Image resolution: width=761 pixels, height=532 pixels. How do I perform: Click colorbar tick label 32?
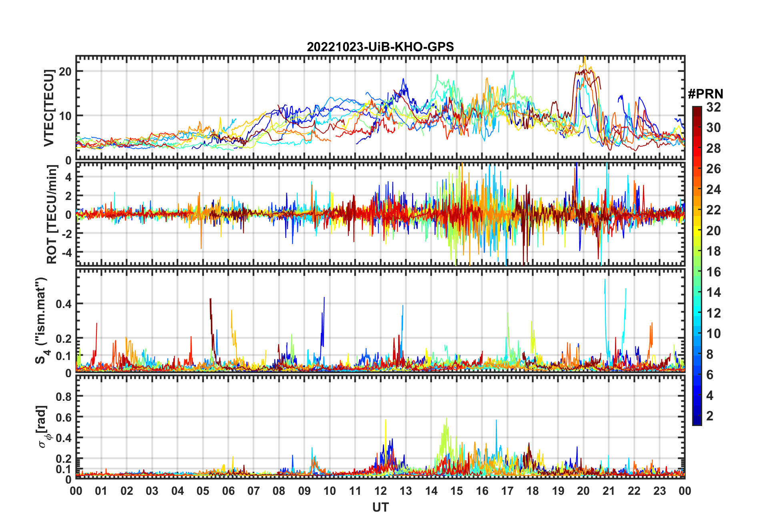click(x=713, y=107)
